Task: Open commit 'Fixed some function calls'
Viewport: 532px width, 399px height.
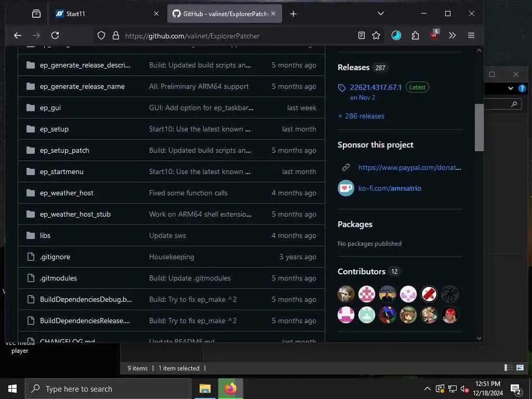Action: (x=188, y=193)
